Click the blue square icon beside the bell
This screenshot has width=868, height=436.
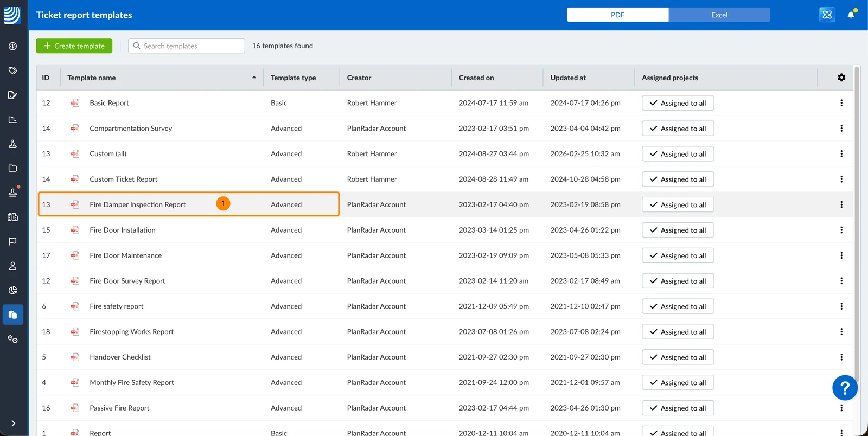click(x=827, y=15)
